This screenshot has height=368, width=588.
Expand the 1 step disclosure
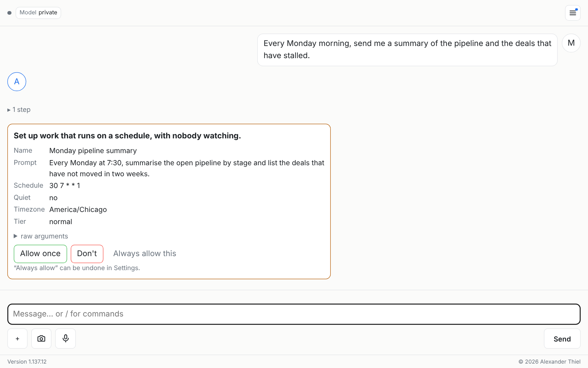[19, 110]
